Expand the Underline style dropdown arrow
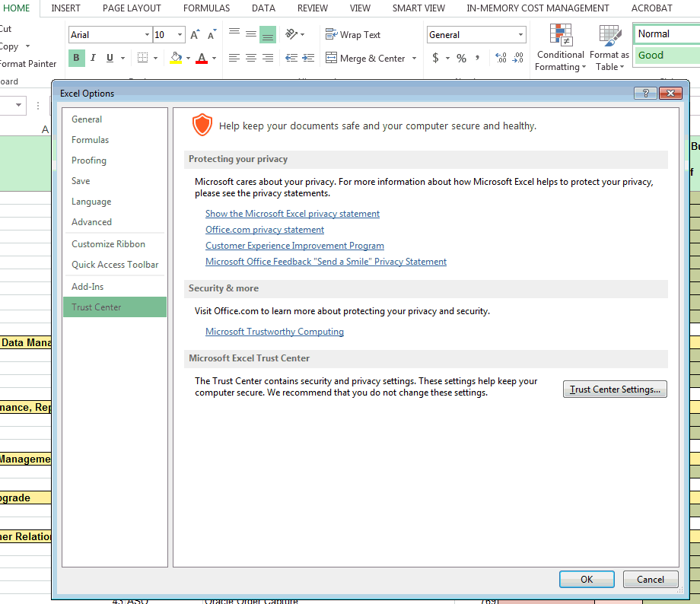700x604 pixels. click(123, 58)
